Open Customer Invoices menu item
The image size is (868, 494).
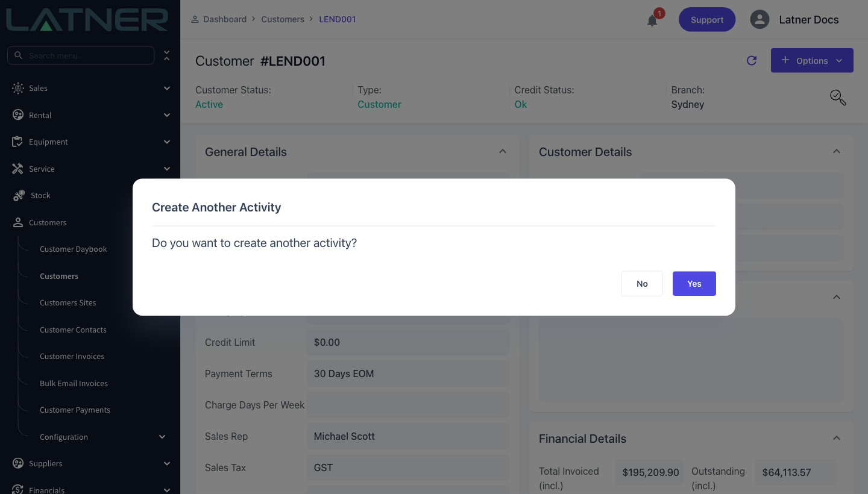pos(72,357)
